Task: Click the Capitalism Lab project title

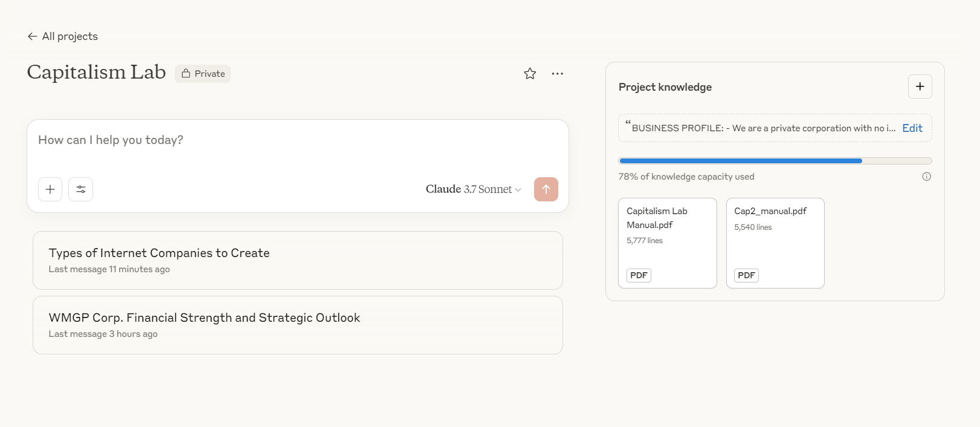Action: (97, 72)
